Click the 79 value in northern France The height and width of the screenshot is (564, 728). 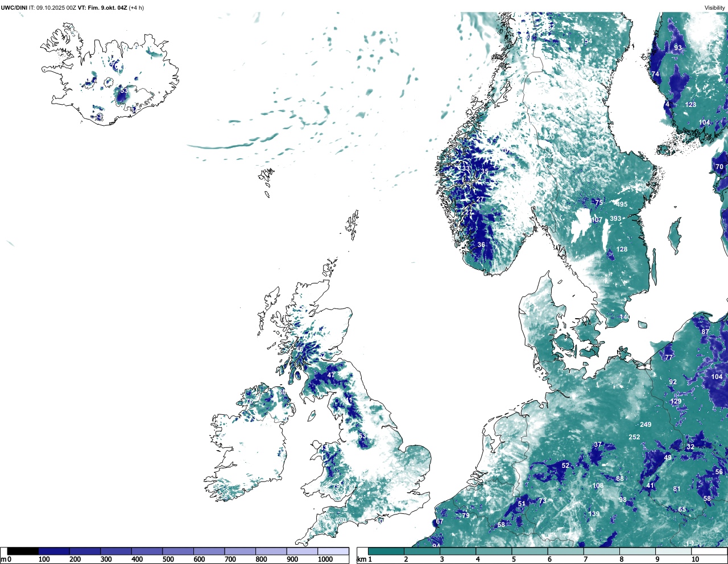point(466,515)
